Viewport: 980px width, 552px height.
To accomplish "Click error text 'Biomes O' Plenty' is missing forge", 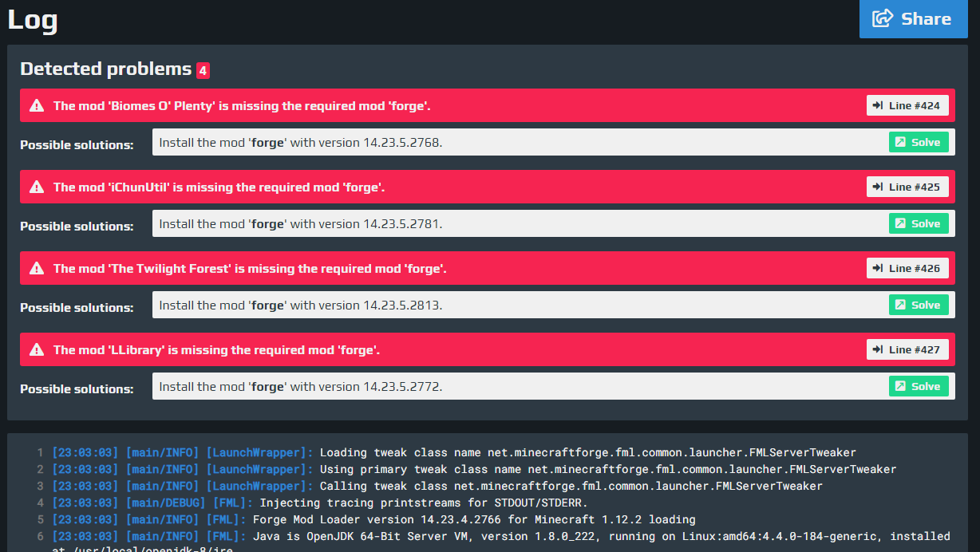I will pos(242,105).
